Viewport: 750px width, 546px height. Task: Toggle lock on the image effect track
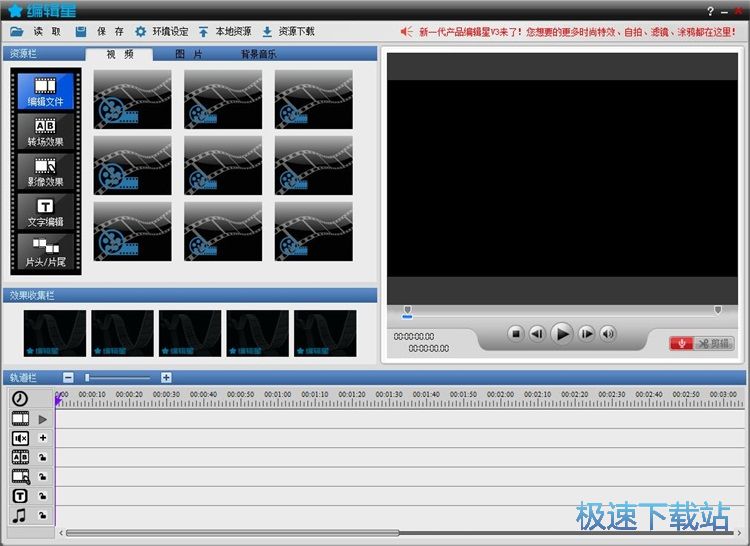click(43, 477)
